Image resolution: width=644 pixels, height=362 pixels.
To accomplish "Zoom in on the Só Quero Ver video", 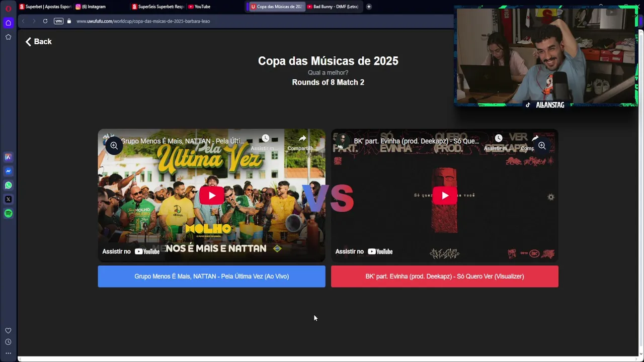I will coord(542,145).
